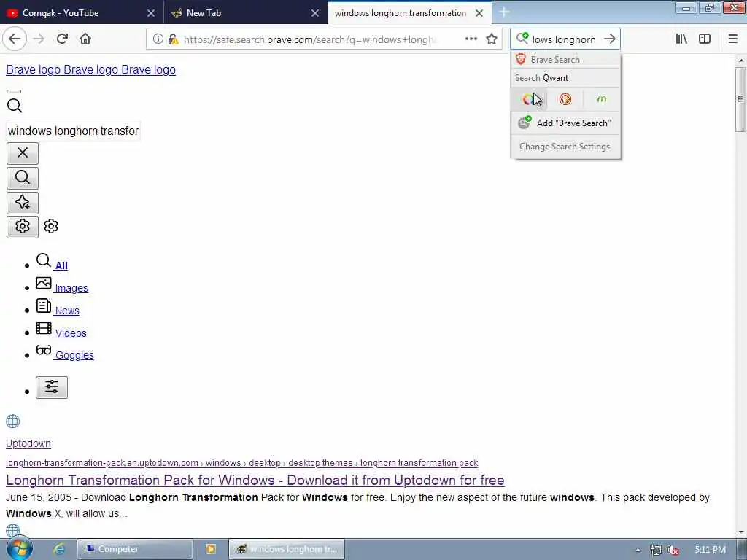Screen dimensions: 747x560
Task: Click the All results filter link
Action: click(x=61, y=265)
